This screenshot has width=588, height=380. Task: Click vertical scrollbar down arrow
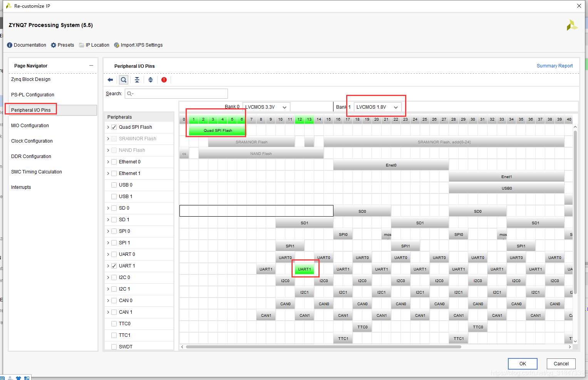575,341
